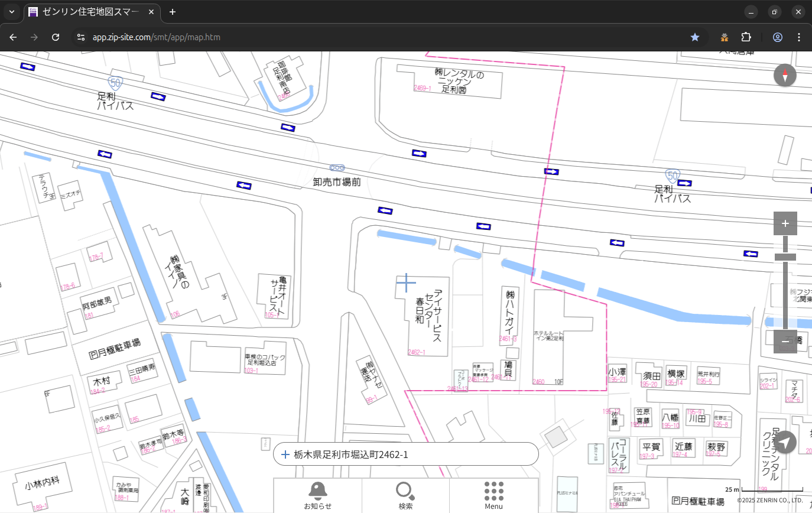Open the 検索 search tool
812x513 pixels.
coord(405,495)
